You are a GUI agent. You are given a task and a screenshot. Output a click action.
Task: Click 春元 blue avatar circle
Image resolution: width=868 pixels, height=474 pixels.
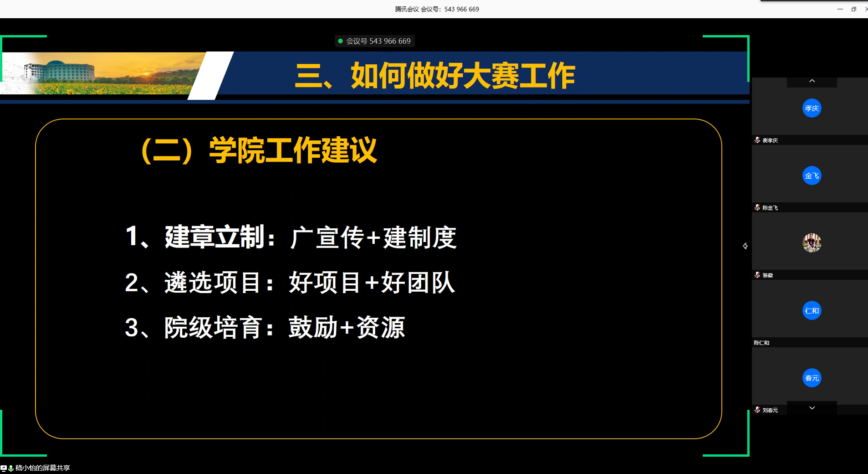(x=812, y=378)
